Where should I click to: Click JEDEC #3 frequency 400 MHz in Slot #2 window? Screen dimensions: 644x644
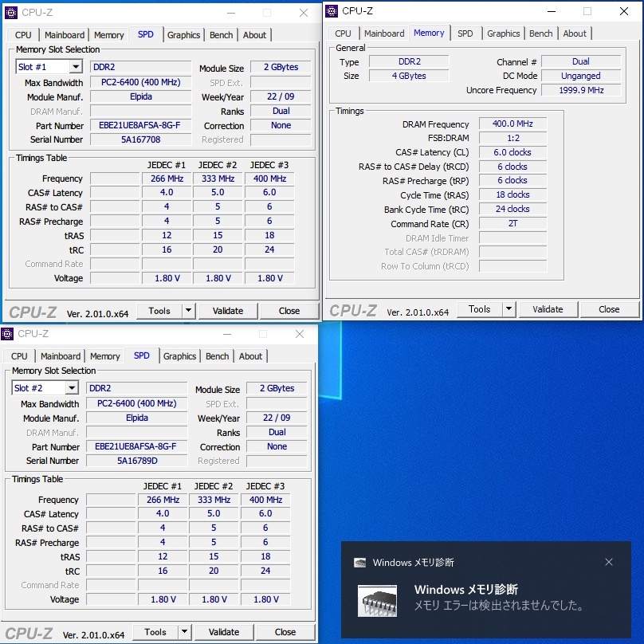(265, 500)
